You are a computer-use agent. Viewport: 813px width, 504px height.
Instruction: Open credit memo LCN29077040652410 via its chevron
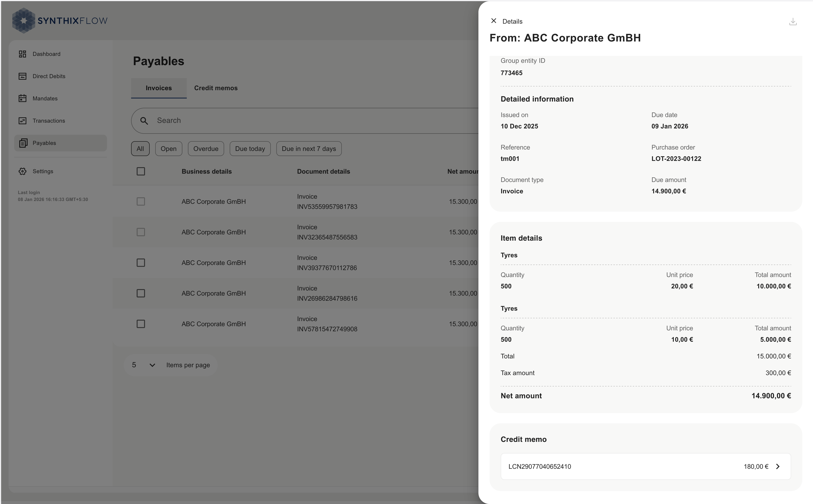[x=778, y=466]
